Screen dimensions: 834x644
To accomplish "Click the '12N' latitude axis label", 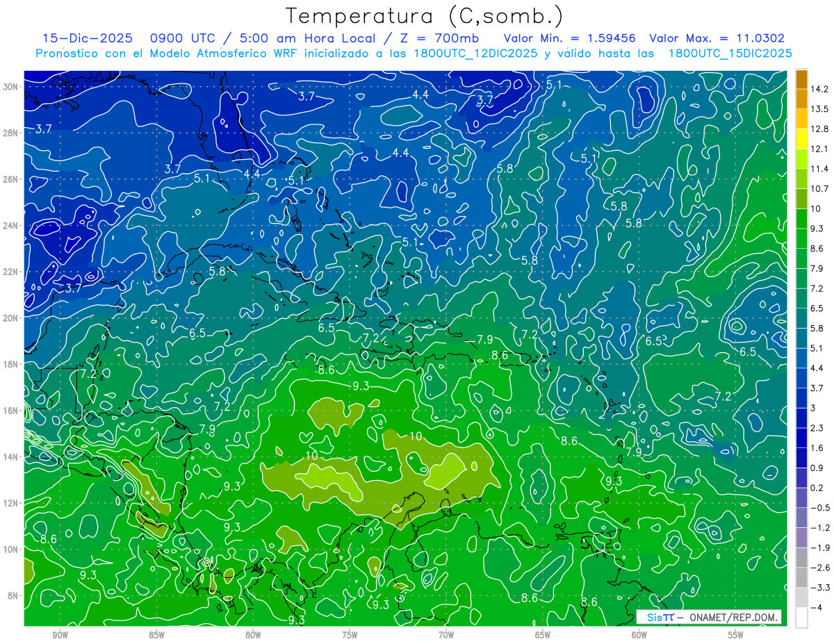I will click(x=11, y=503).
